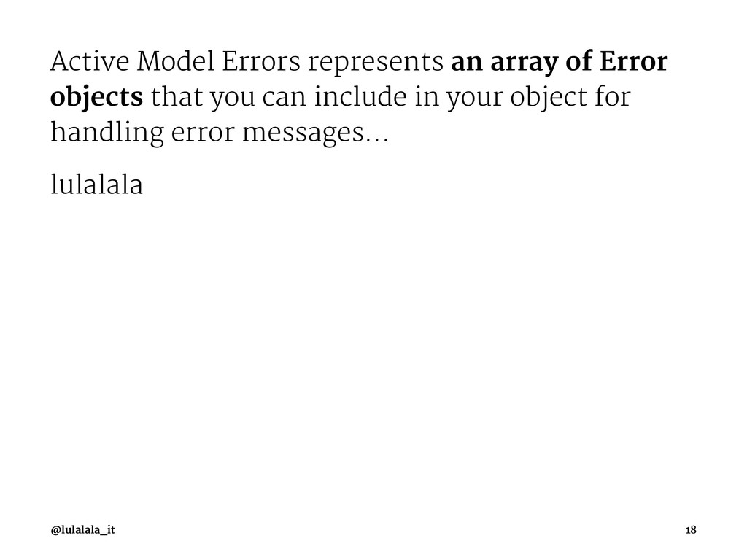Click the word error in third line

coord(203,134)
